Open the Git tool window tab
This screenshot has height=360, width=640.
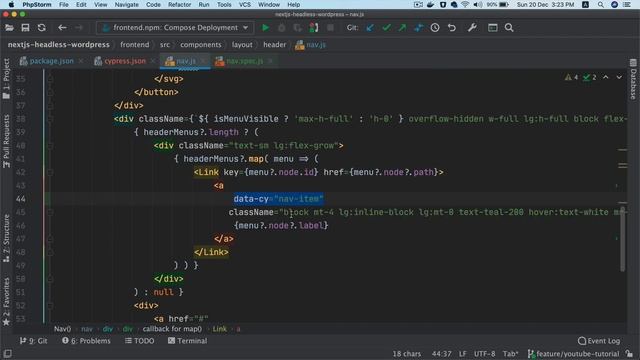tap(34, 341)
